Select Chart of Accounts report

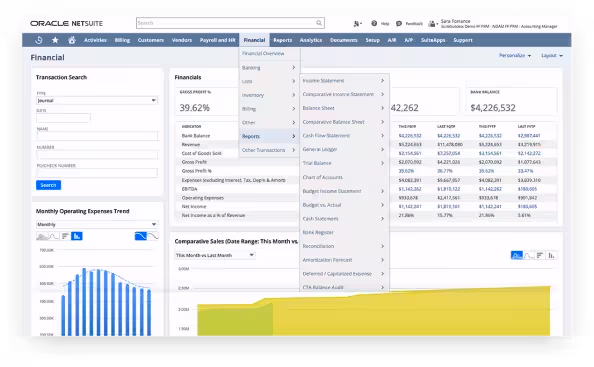click(323, 177)
